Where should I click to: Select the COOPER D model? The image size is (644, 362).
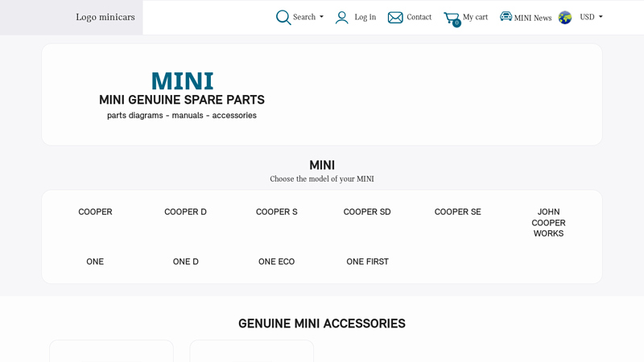pos(186,212)
